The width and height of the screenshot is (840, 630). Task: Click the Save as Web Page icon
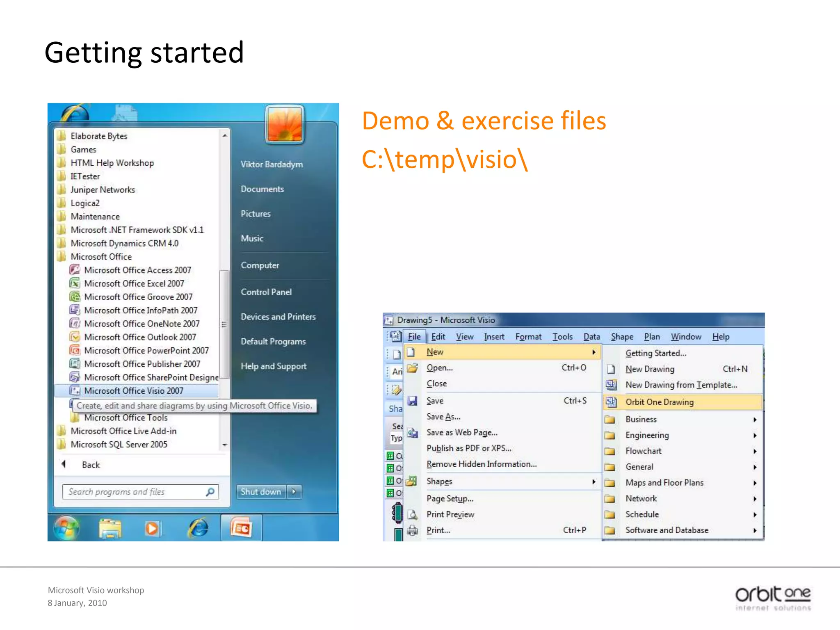point(412,432)
